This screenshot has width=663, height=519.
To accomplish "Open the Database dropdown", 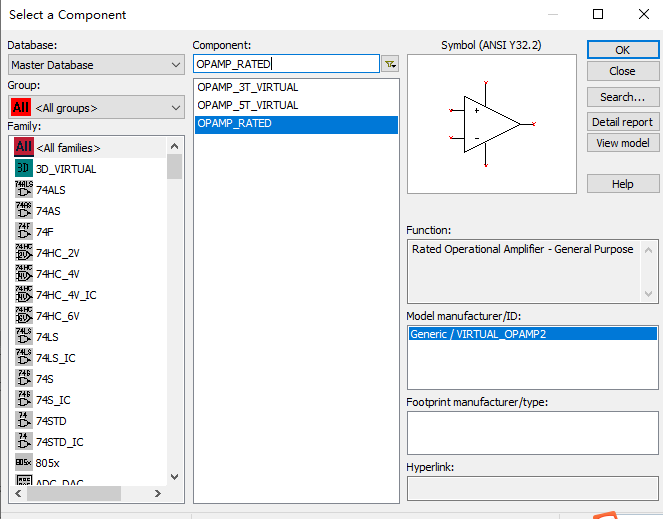I will 96,65.
